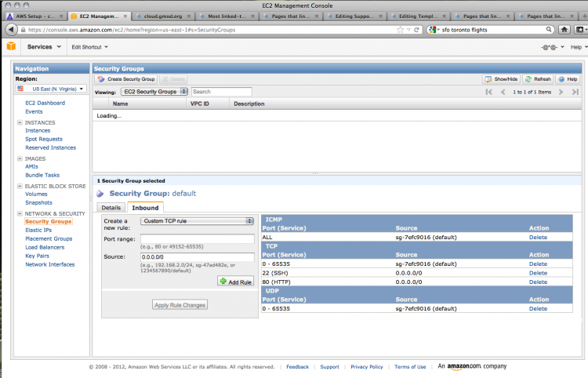Open Volumes navigation link
588x378 pixels.
[36, 194]
